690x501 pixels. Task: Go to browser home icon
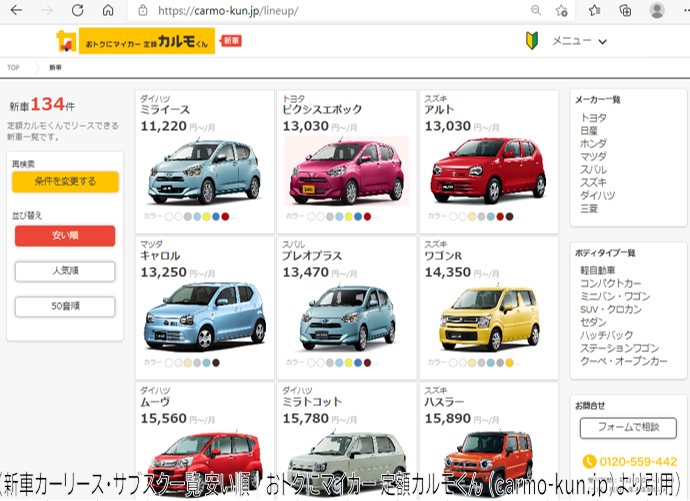coord(108,10)
